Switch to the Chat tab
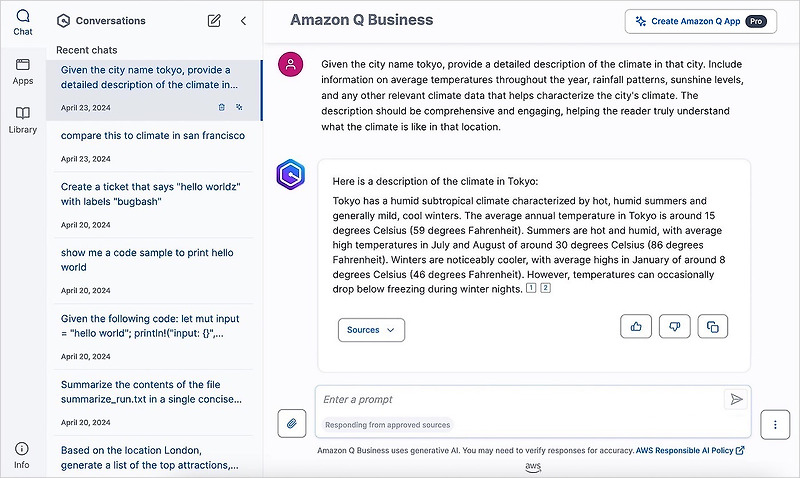 [x=22, y=22]
